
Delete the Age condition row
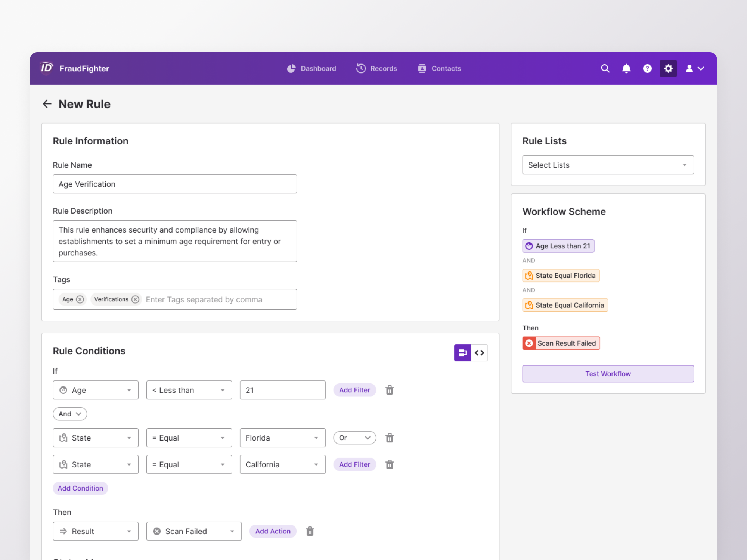pyautogui.click(x=390, y=390)
